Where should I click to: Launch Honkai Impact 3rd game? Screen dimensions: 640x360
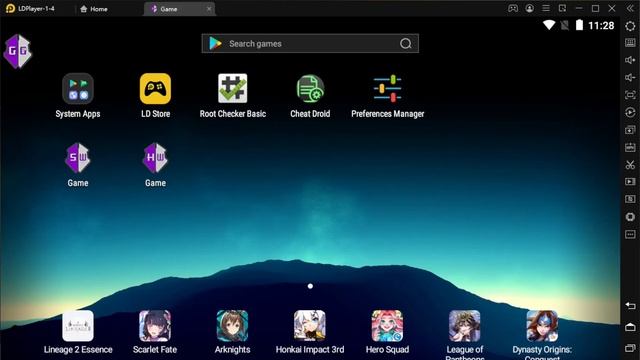[310, 326]
